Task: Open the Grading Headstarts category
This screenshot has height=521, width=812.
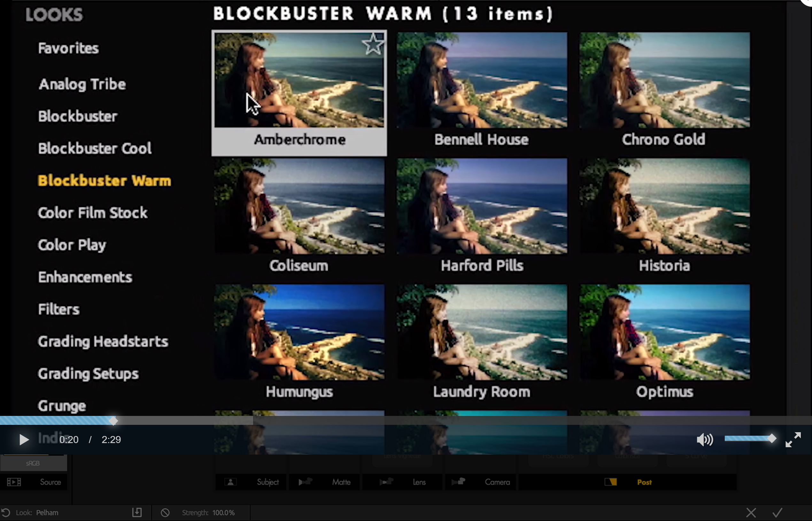Action: coord(103,341)
